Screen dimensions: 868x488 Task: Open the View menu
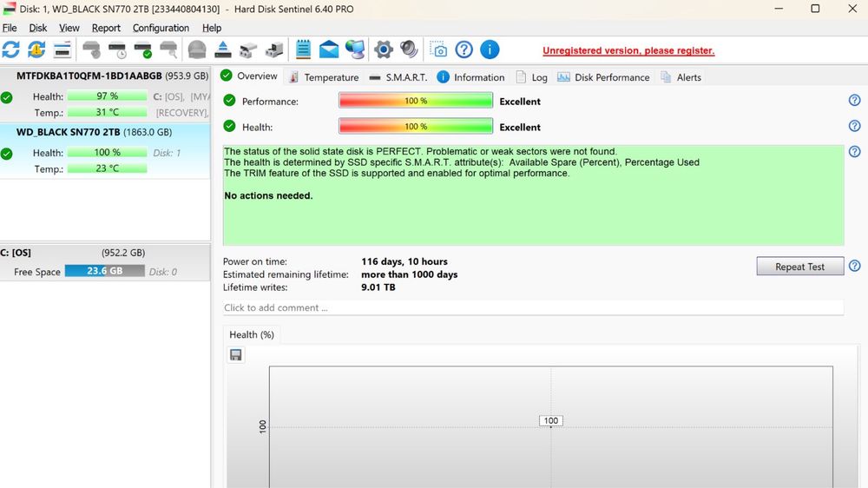[x=69, y=28]
